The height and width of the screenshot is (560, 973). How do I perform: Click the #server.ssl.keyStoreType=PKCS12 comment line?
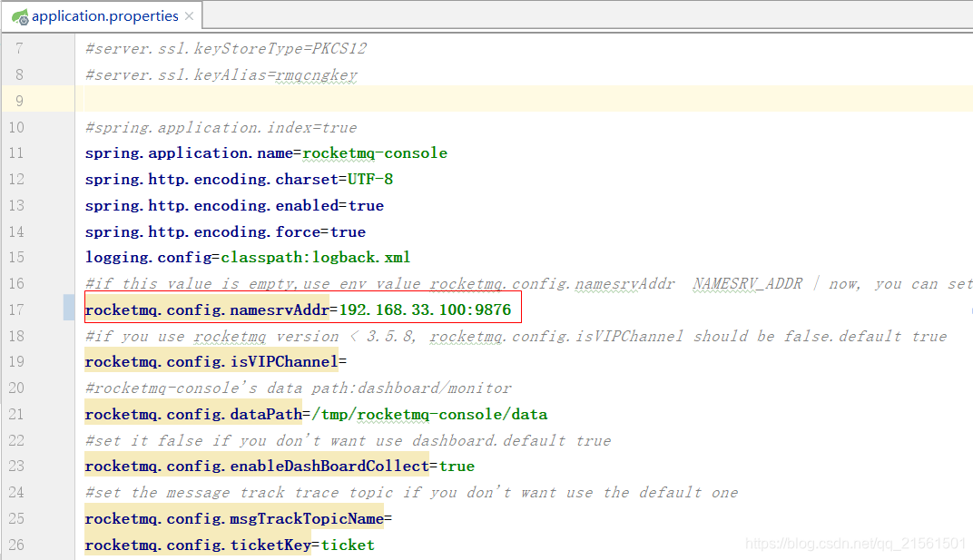coord(226,48)
